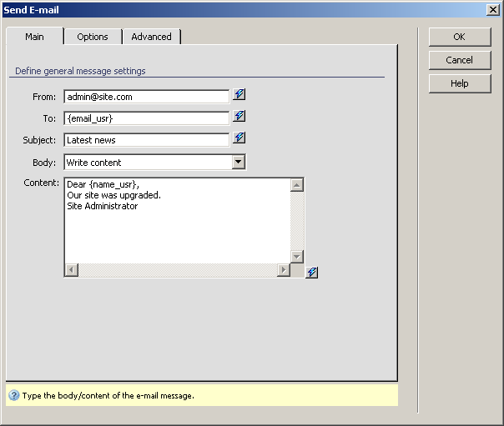Image resolution: width=504 pixels, height=426 pixels.
Task: Click in the From email field
Action: click(x=146, y=97)
